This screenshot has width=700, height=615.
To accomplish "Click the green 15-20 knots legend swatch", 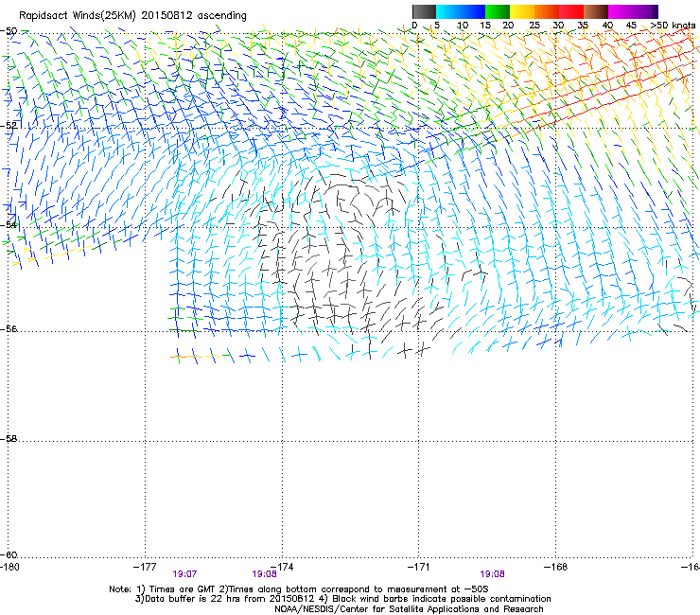I will [497, 11].
